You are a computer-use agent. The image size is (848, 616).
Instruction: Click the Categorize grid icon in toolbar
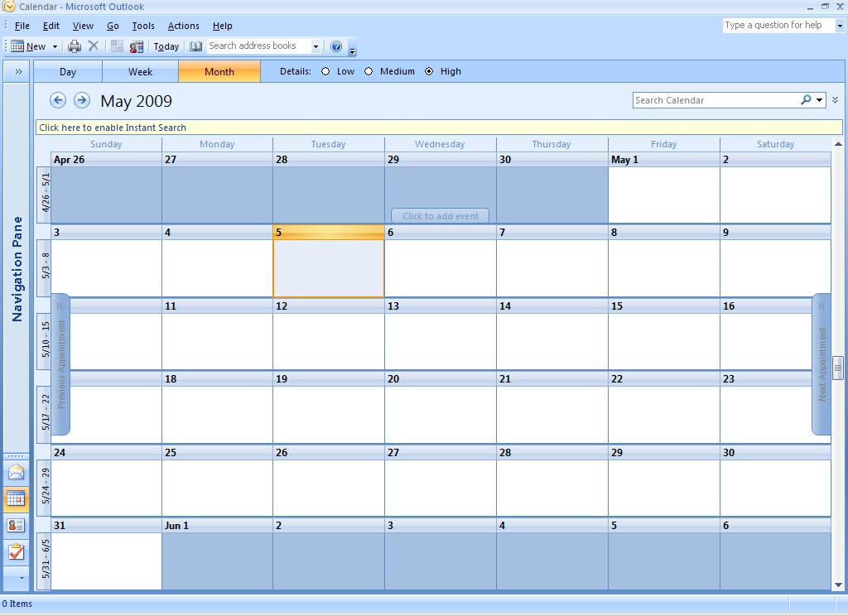[x=117, y=46]
